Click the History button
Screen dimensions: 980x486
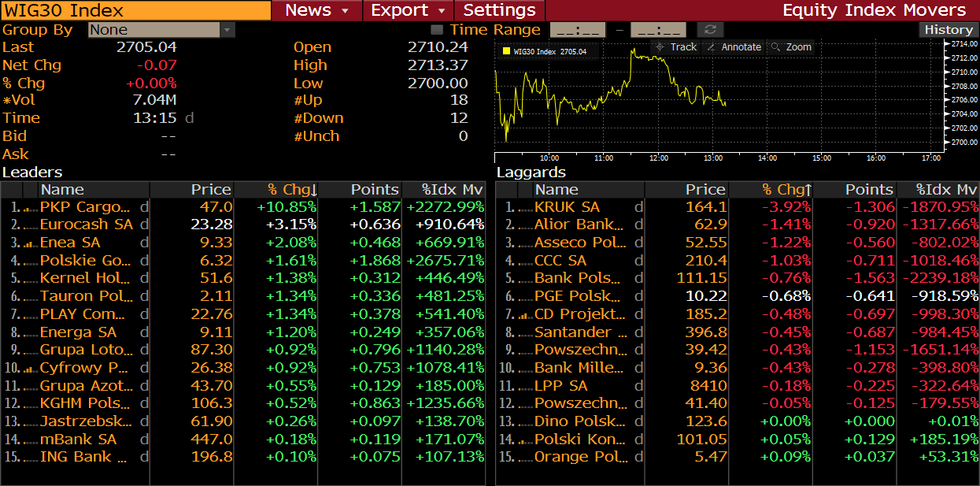(x=948, y=30)
